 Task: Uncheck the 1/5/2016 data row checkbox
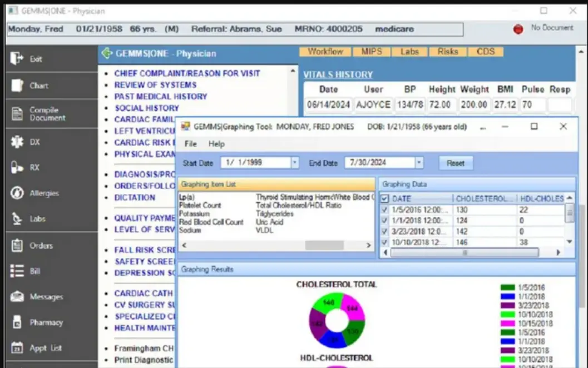(x=384, y=210)
